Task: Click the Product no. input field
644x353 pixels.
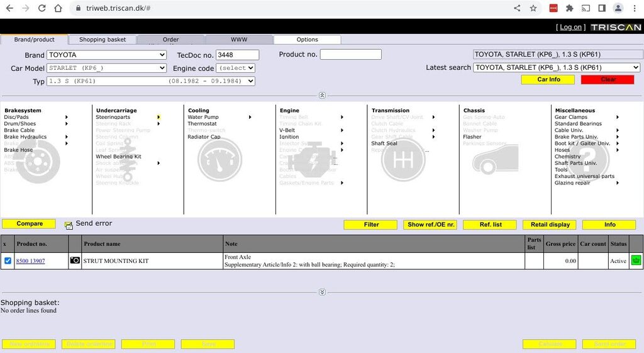Action: (350, 55)
